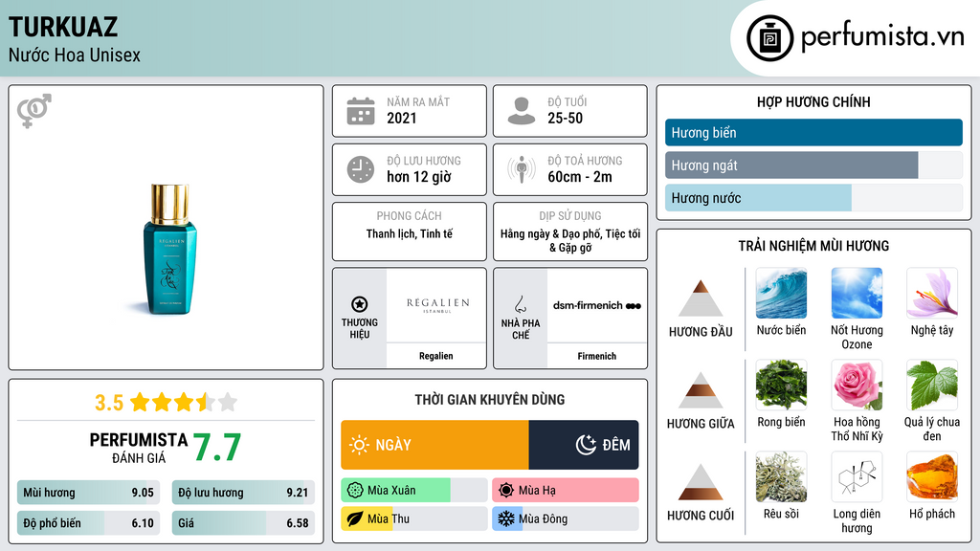Click the 7.7 Perfumista rating score
This screenshot has width=980, height=551.
point(217,448)
